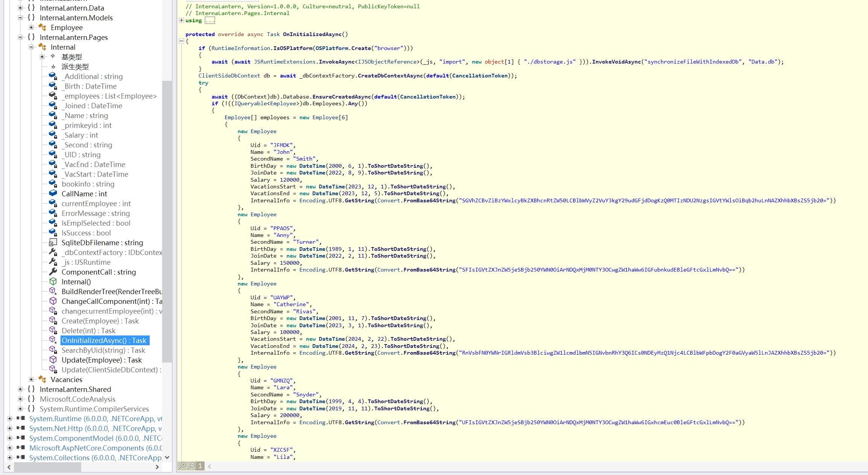
Task: Select the _UID : string field
Action: pyautogui.click(x=81, y=155)
